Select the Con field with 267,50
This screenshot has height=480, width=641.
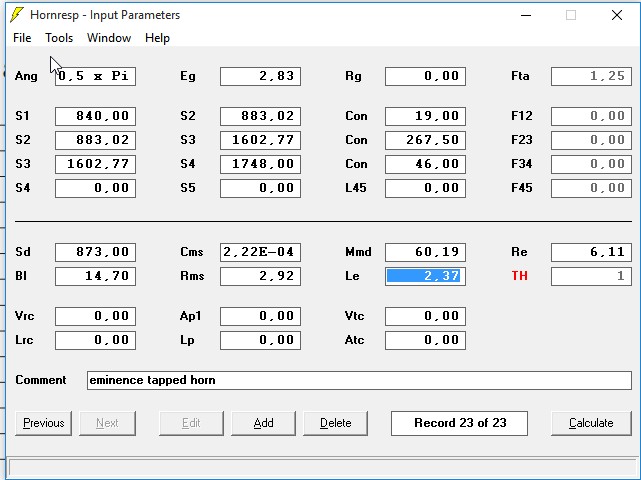(x=425, y=140)
